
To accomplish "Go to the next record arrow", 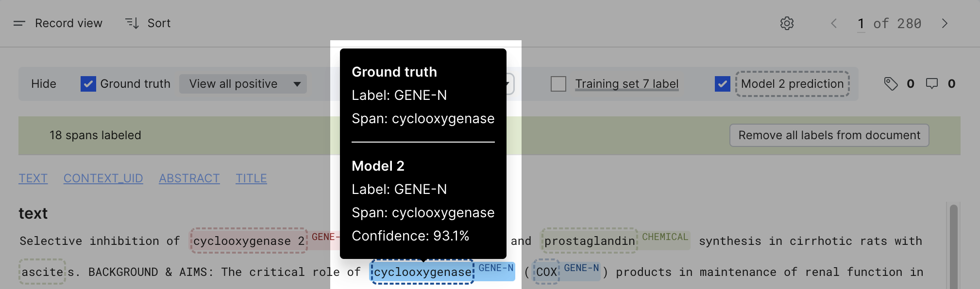I will pos(945,23).
